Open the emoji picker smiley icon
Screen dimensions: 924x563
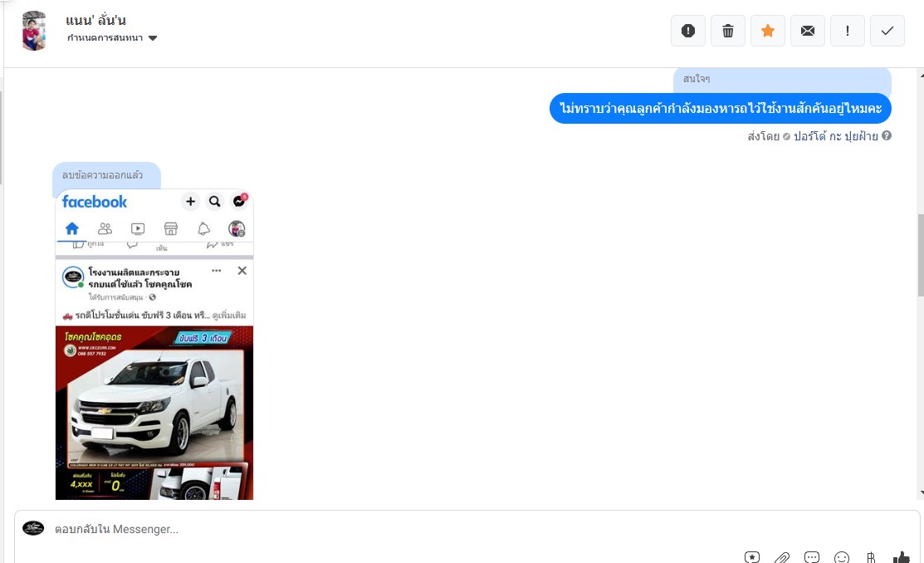(842, 557)
